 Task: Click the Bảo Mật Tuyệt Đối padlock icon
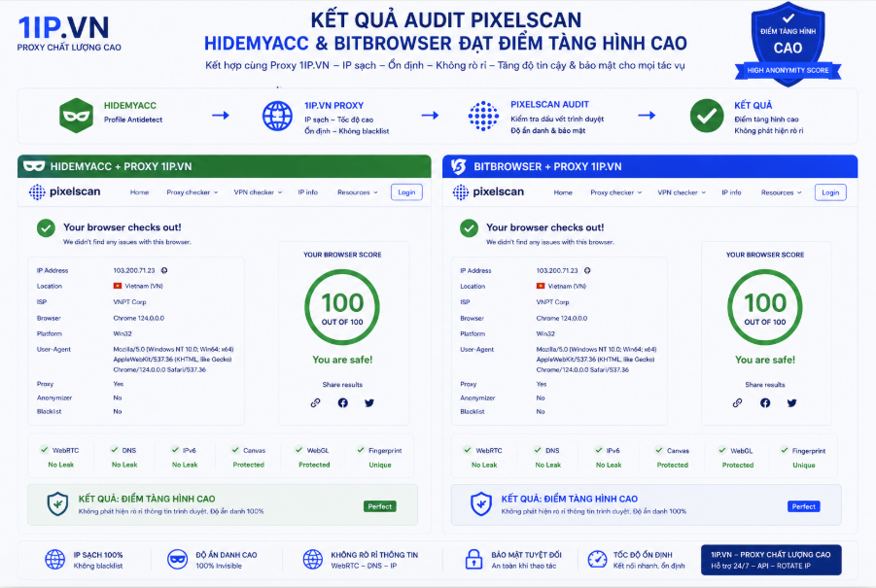click(x=473, y=559)
